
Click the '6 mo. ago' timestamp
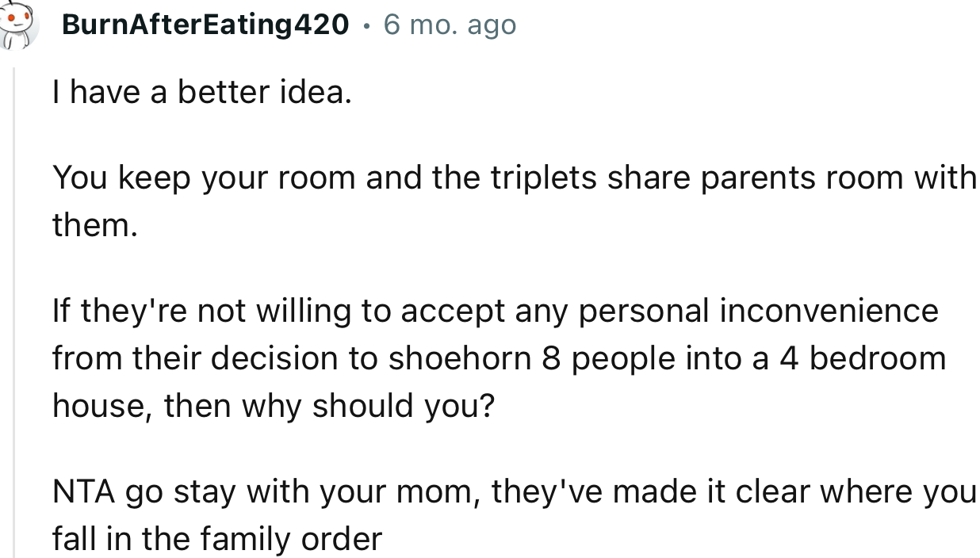click(x=450, y=25)
